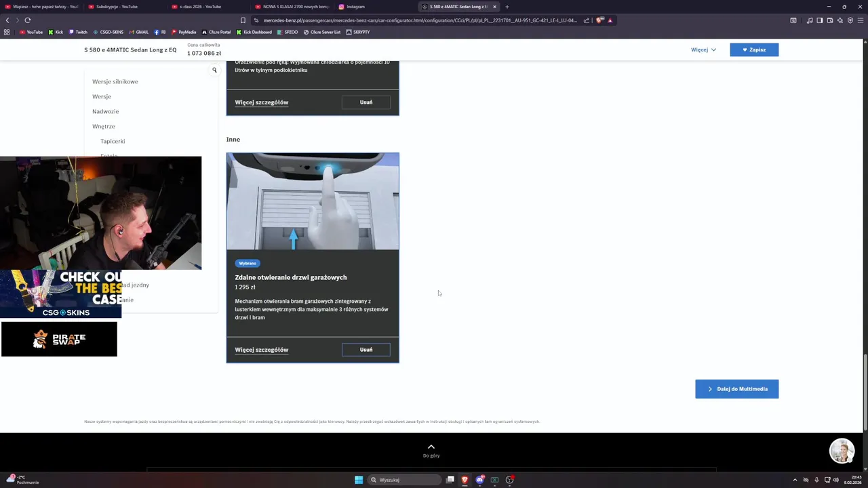Click the Inne section heading
868x488 pixels.
tap(233, 140)
